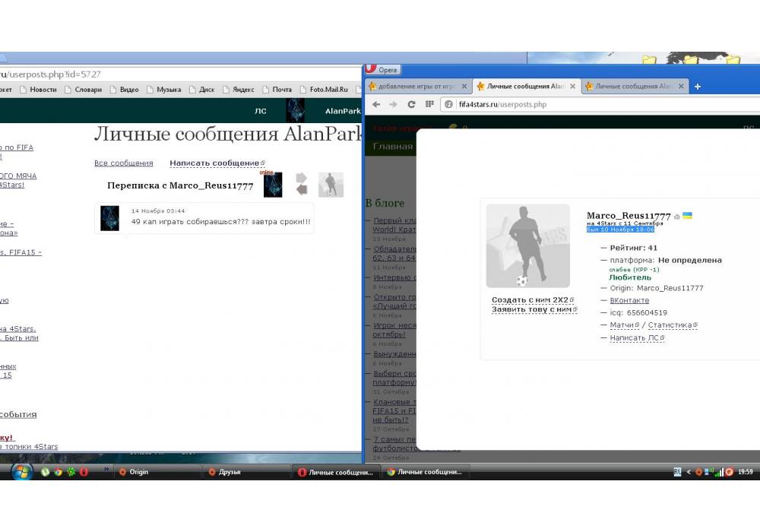Click Marco_Reus11777 large profile picture

coord(527,245)
